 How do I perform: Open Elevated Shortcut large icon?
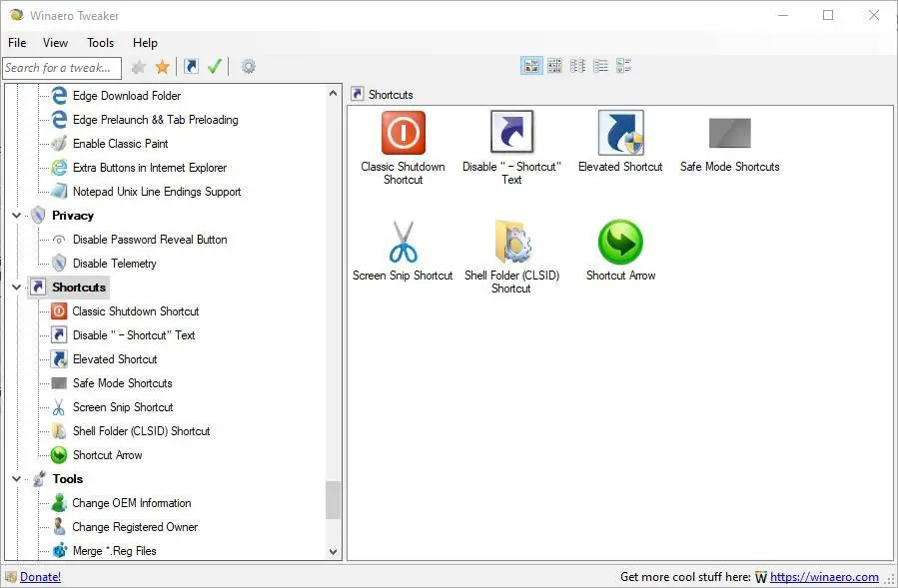621,133
